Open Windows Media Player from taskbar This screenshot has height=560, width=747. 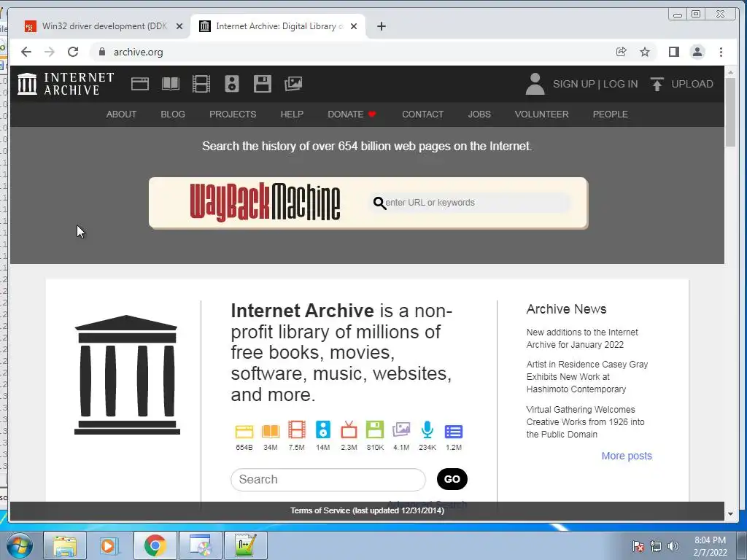pyautogui.click(x=108, y=545)
